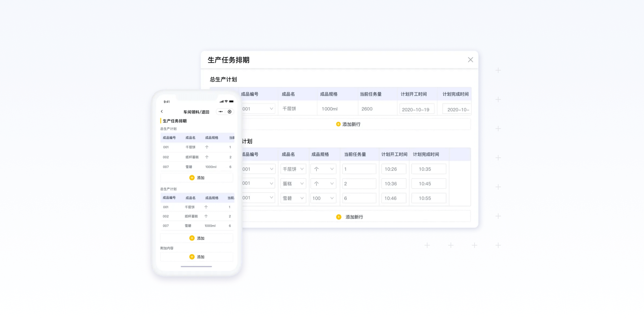Screen dimensions: 644x320
Task: Tap 附加内容 label on phone
Action: (x=167, y=248)
